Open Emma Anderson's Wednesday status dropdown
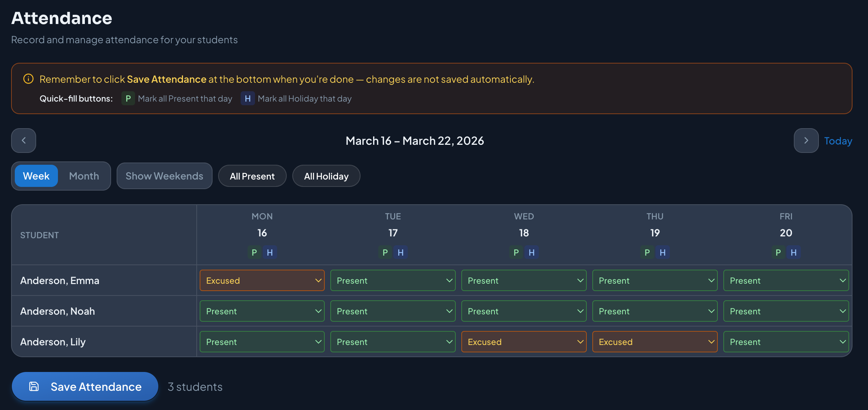The height and width of the screenshot is (410, 868). [x=524, y=280]
